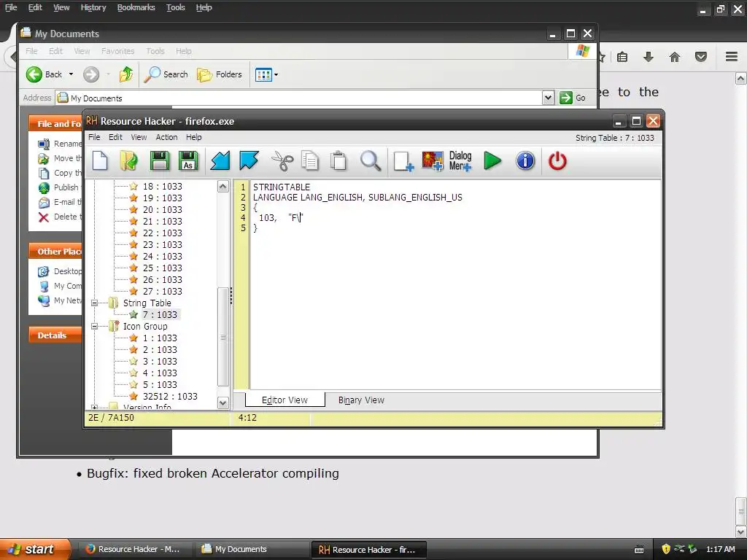
Task: Open a file with Resource Hacker's open icon
Action: coord(128,161)
